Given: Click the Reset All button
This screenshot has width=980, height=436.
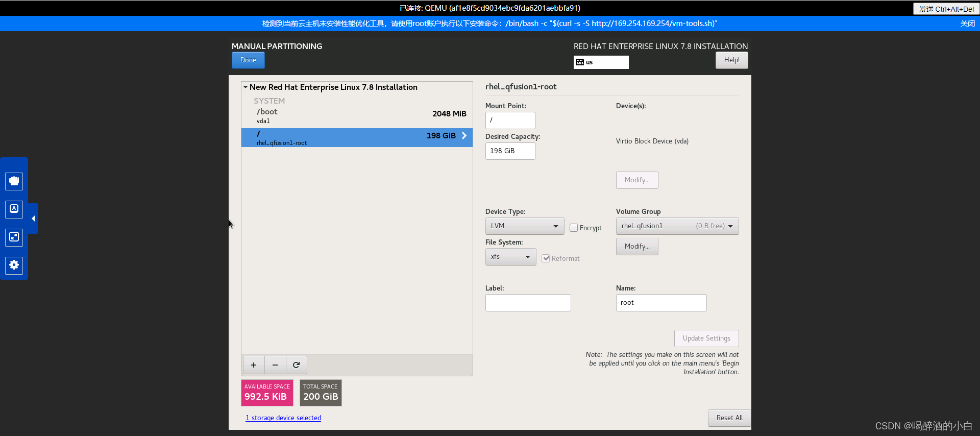Looking at the screenshot, I should 729,418.
